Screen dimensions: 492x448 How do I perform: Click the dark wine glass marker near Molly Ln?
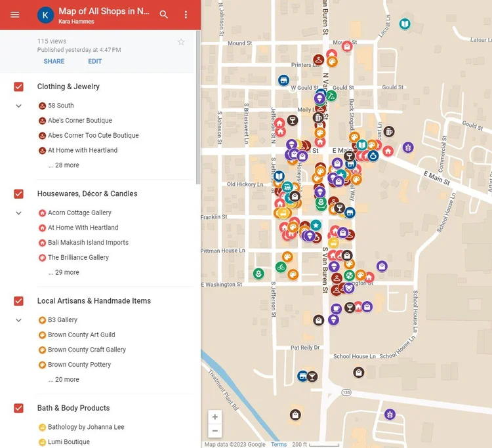293,120
